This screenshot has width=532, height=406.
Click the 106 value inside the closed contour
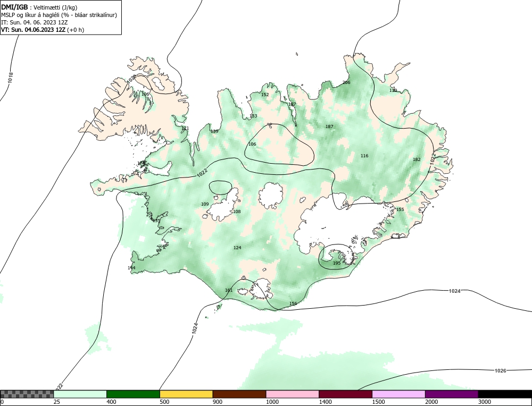(x=252, y=144)
